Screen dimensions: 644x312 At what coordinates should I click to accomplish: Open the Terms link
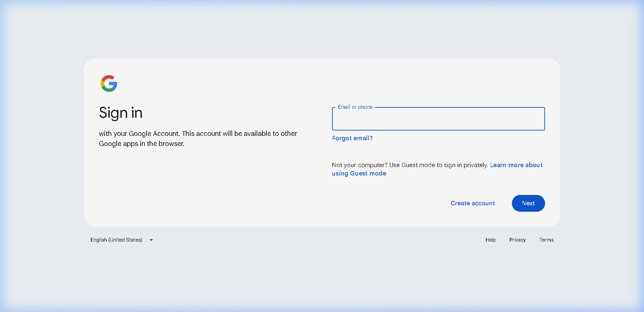click(546, 240)
